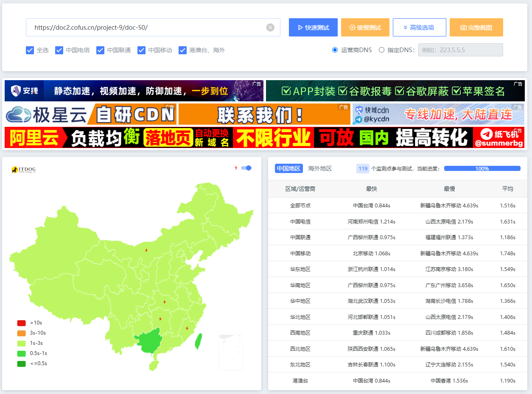The image size is (532, 394).
Task: Expand 高级选项 advanced options
Action: tap(420, 28)
